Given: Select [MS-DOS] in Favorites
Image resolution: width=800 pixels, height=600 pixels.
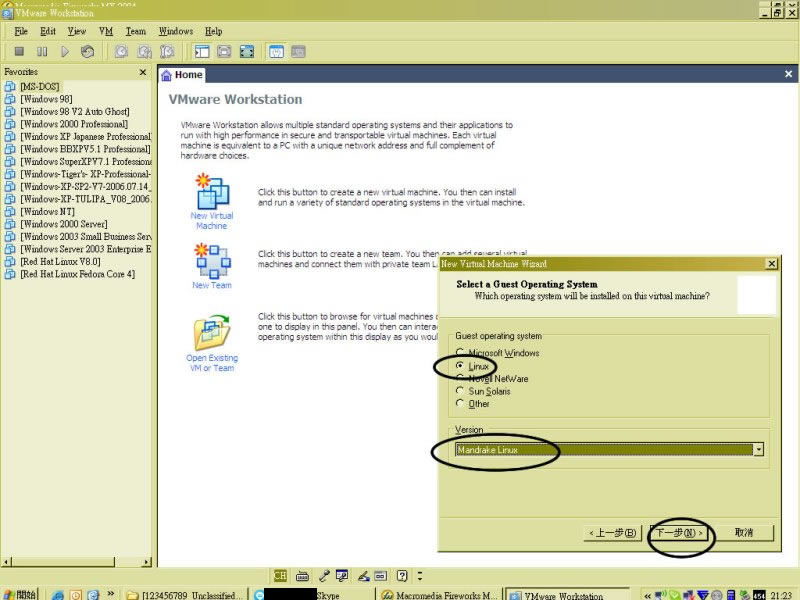Looking at the screenshot, I should (40, 87).
